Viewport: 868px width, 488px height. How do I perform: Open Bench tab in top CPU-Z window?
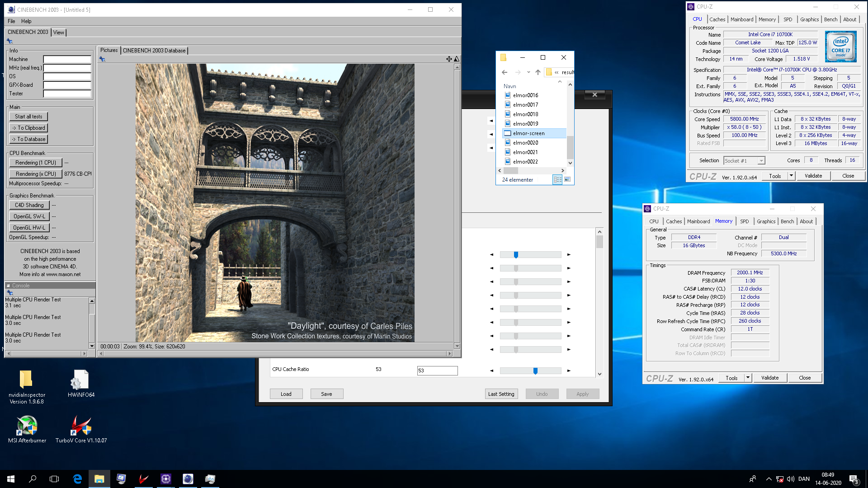coord(830,19)
